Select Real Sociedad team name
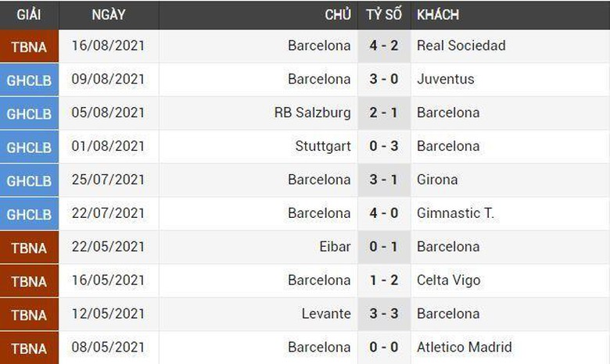The height and width of the screenshot is (364, 610). (x=461, y=46)
